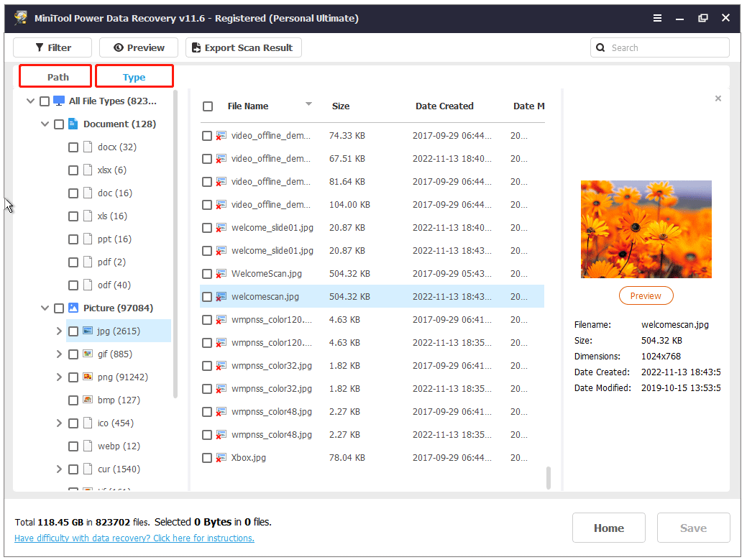Click the search magnifier icon
This screenshot has height=560, width=747.
[x=601, y=47]
